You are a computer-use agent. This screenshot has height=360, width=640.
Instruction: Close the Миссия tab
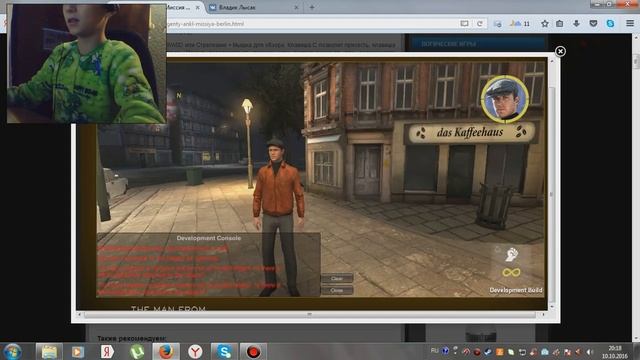[x=198, y=7]
